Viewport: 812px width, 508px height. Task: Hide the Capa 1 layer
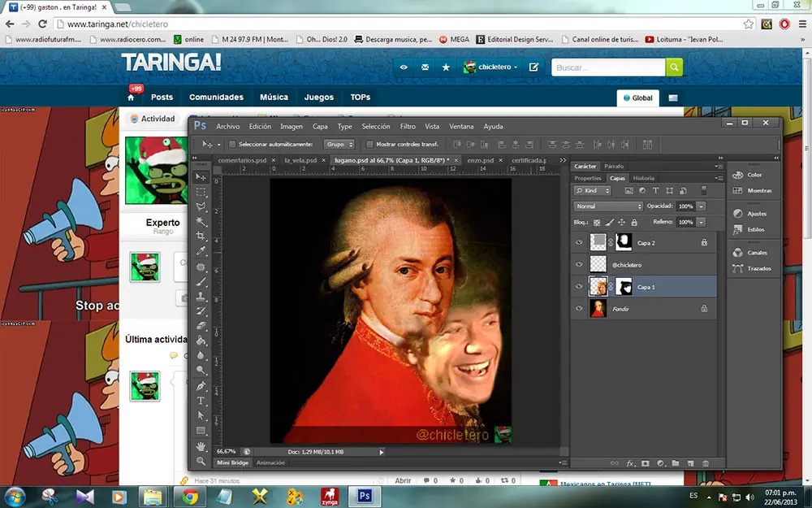point(579,287)
